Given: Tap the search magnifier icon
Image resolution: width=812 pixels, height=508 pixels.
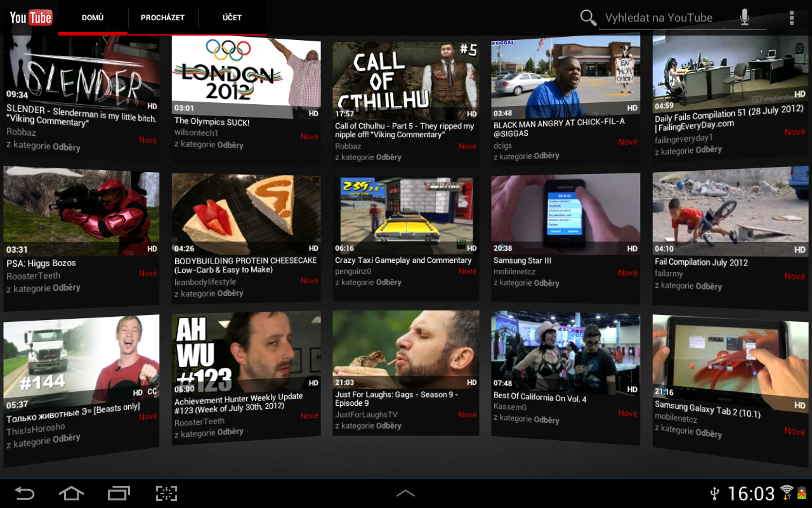Looking at the screenshot, I should (587, 17).
